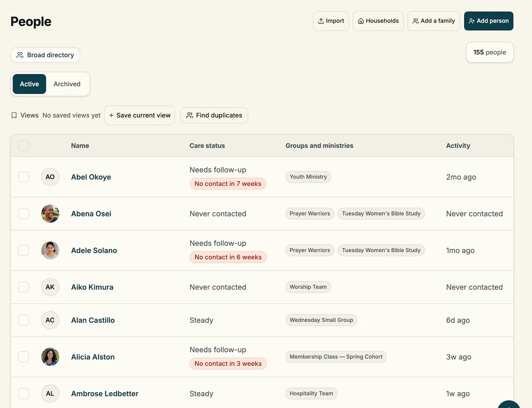Viewport: 532px width, 408px height.
Task: Click 3w ago activity for Alicia Alston
Action: pyautogui.click(x=459, y=357)
